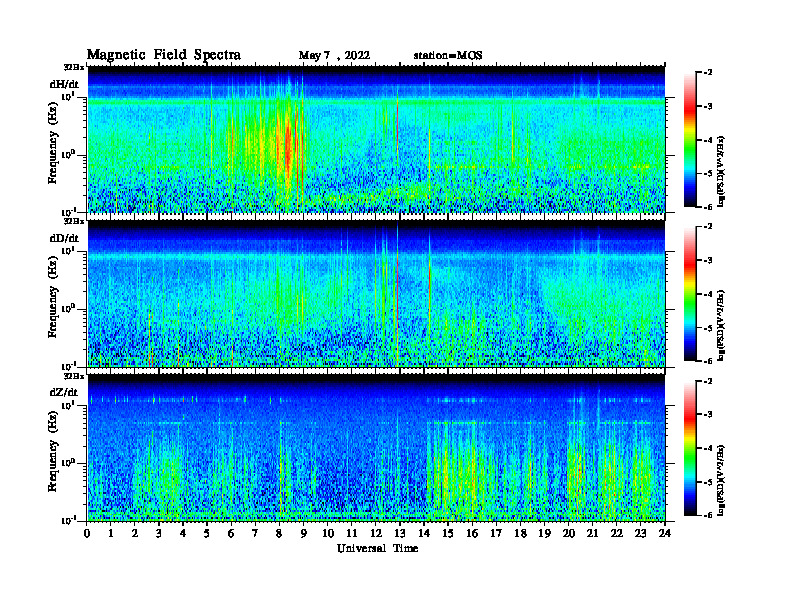
Task: Click the dZ/dt spectrogram plot area
Action: coord(376,447)
